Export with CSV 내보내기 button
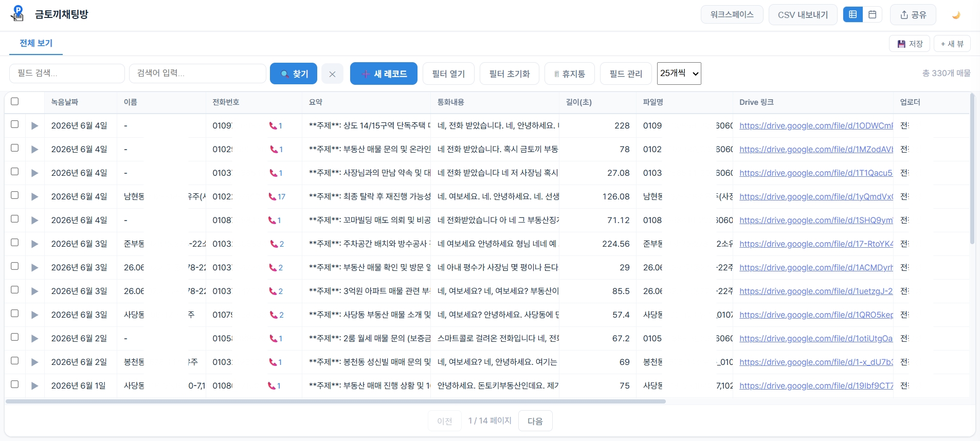 [803, 14]
